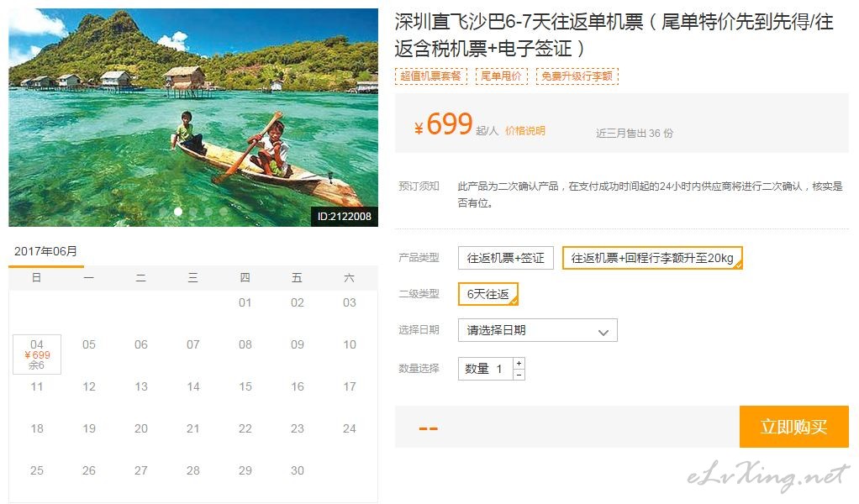Select 往返机票+回程行李额升至20kg option
Viewport: 859px width, 504px height.
point(652,258)
